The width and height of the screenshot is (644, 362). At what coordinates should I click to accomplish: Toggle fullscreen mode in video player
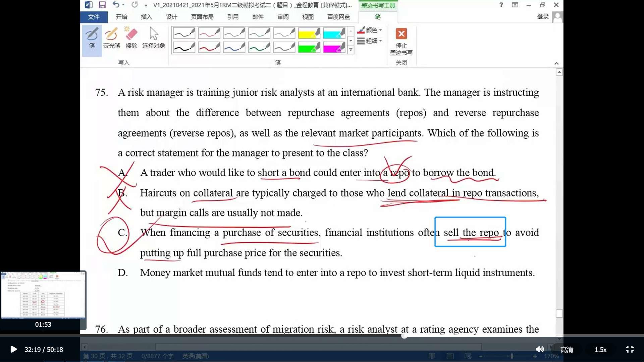[630, 349]
